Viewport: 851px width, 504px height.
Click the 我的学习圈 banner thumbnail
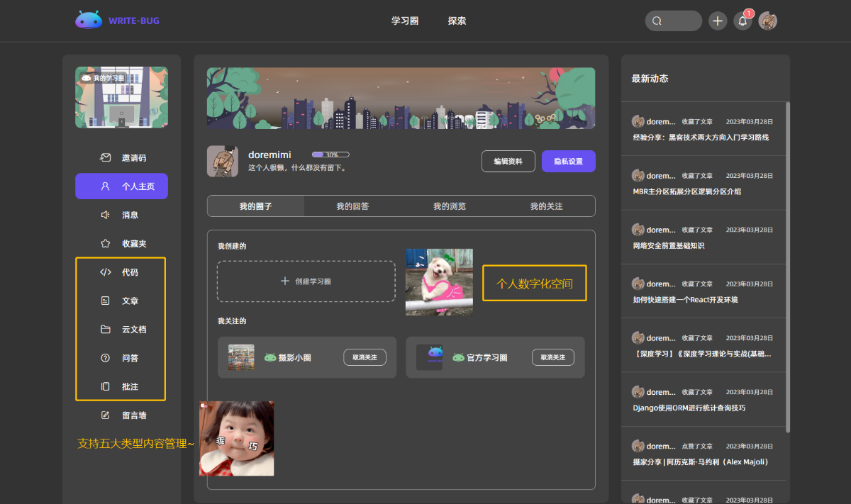pos(121,97)
